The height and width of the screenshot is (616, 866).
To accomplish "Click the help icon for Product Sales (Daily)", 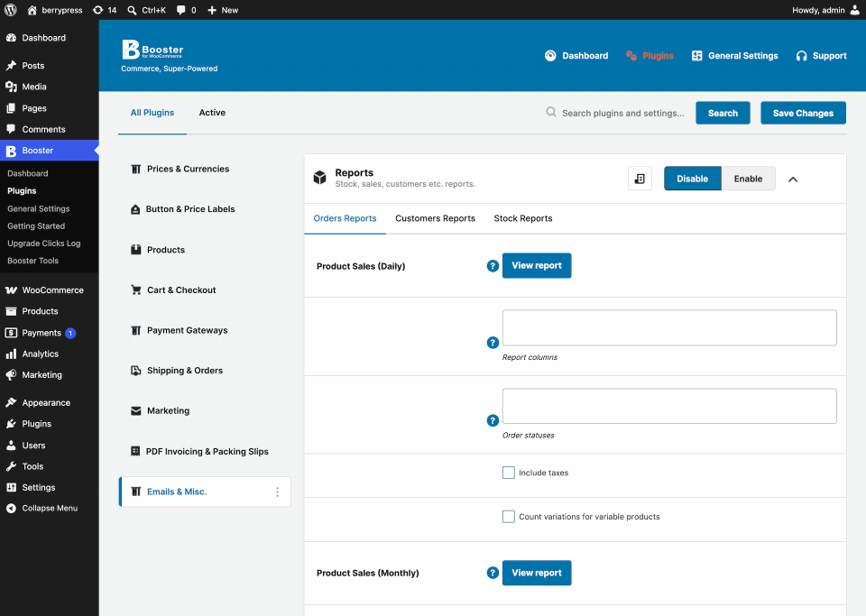I will [493, 266].
